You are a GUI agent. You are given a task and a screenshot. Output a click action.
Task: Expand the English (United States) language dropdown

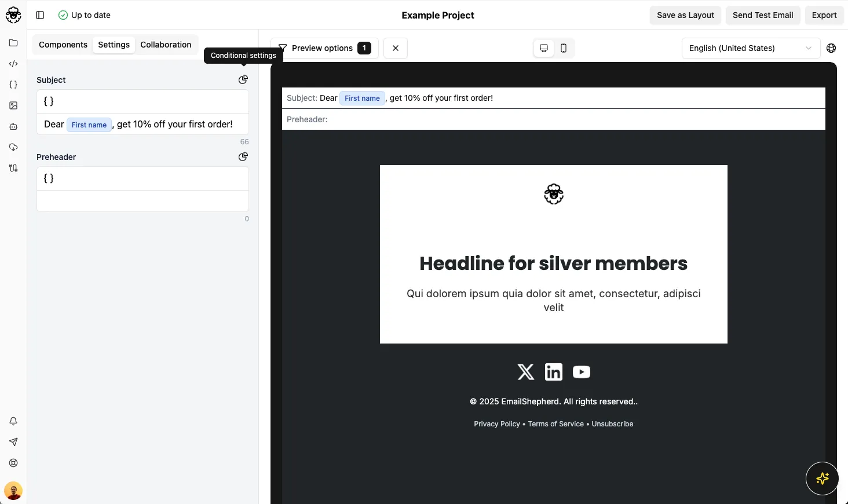pyautogui.click(x=751, y=48)
